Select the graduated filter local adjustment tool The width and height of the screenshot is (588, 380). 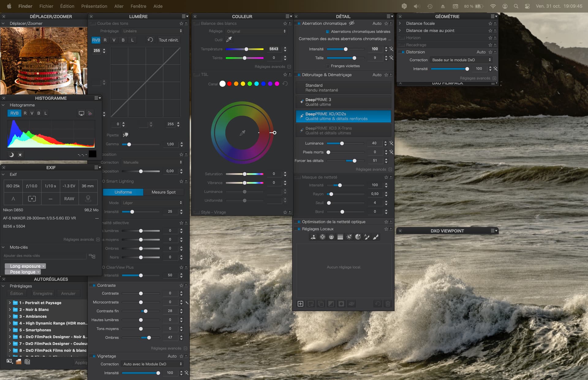click(x=340, y=237)
